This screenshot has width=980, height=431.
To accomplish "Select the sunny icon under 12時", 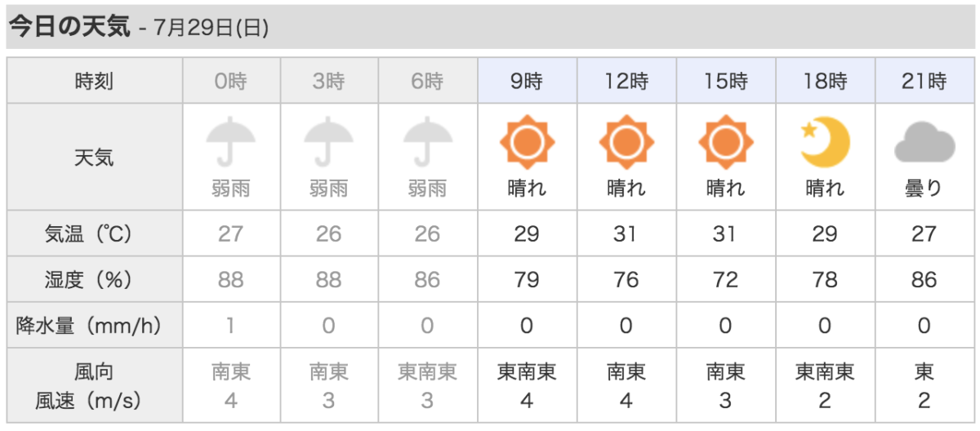I will point(626,142).
